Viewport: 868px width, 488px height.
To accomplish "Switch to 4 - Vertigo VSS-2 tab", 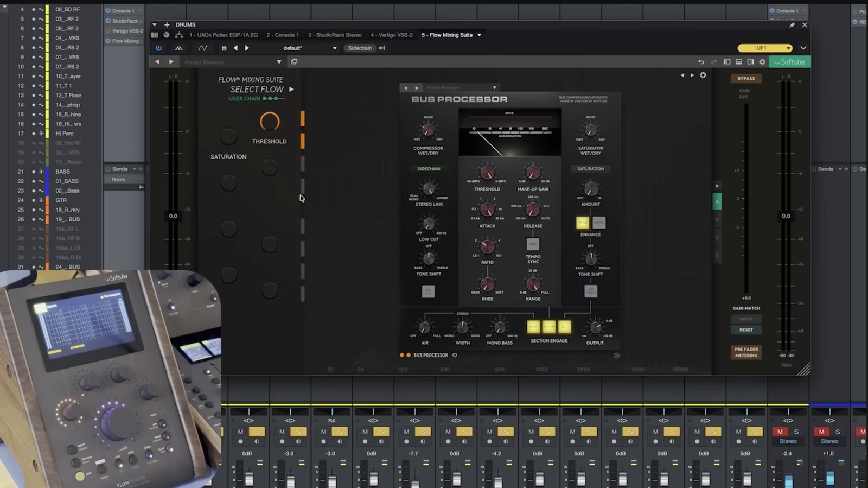I will [392, 35].
